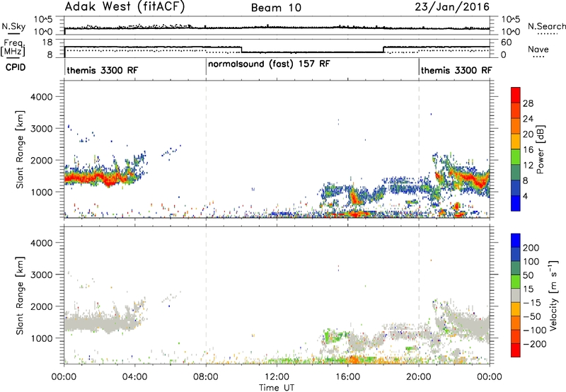This screenshot has width=566, height=392.
Task: Click the '20:00' time tick label
Action: click(x=419, y=377)
